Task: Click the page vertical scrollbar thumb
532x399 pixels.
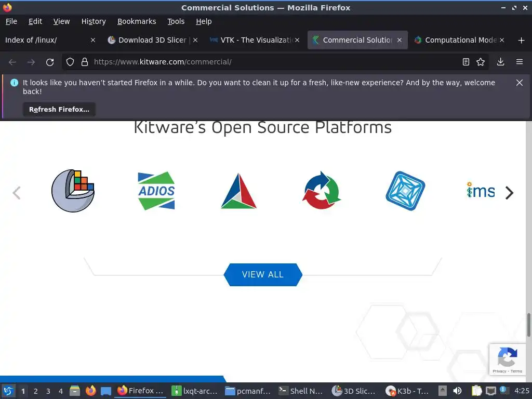Action: pyautogui.click(x=528, y=325)
